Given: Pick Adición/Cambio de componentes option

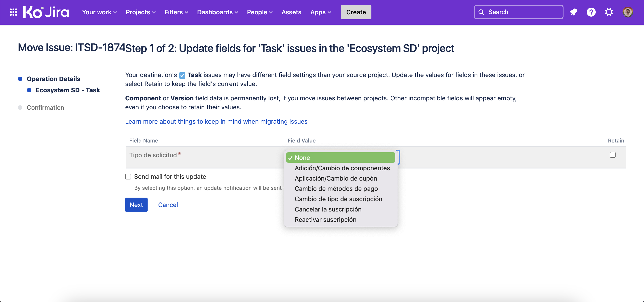Looking at the screenshot, I should click(342, 168).
